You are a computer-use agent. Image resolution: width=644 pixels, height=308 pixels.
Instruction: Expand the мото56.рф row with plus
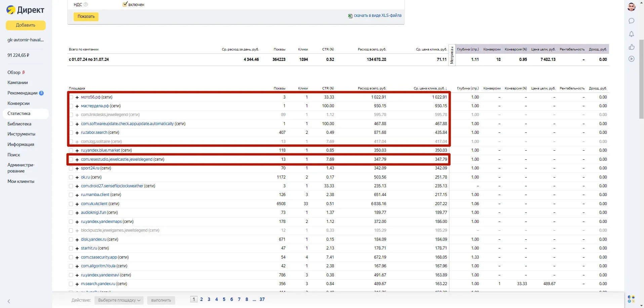point(77,98)
